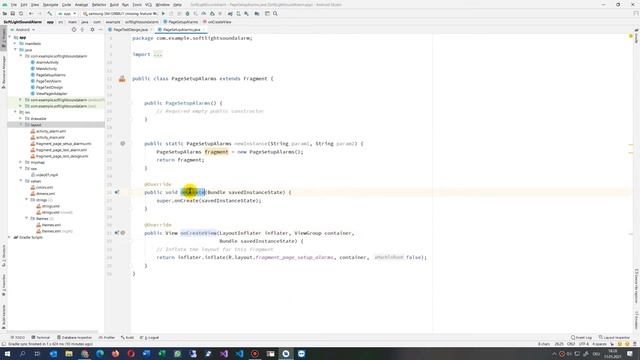
Task: Open project panel settings gear icon
Action: click(92, 30)
